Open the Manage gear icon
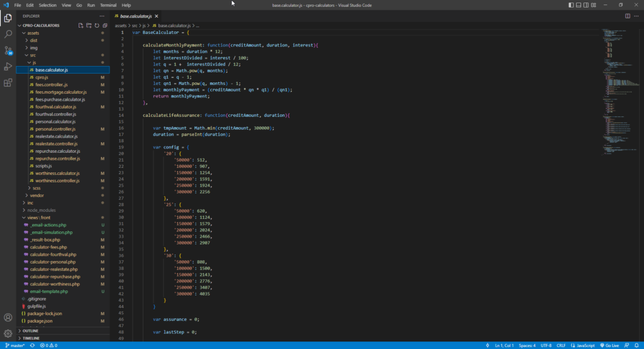This screenshot has height=349, width=644. (8, 333)
